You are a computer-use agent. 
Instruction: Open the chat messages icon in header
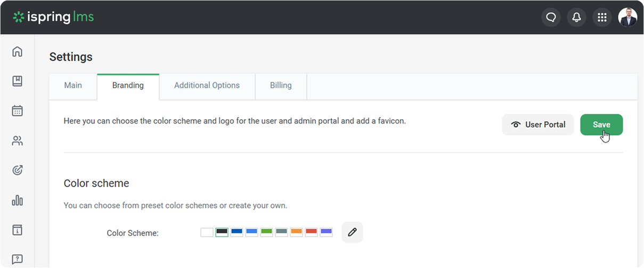(551, 18)
